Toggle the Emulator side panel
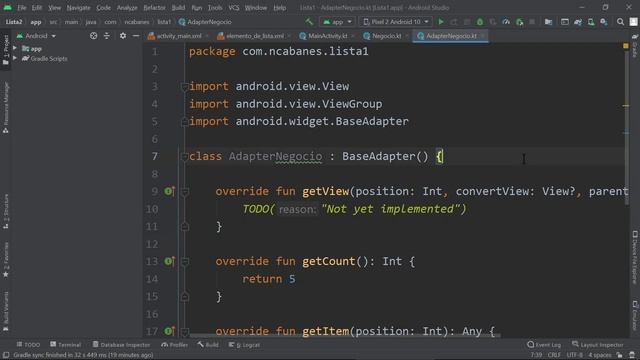 coord(635,316)
